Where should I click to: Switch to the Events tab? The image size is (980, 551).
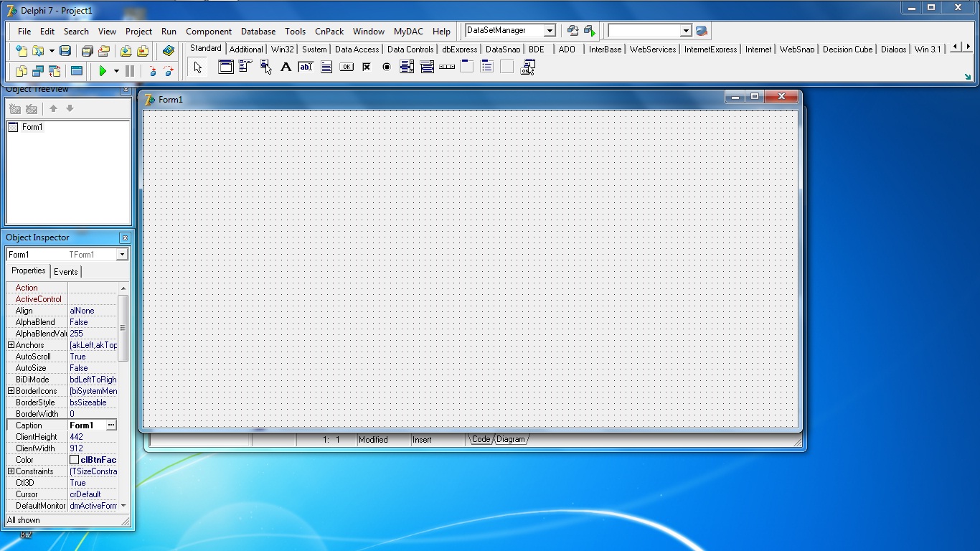(66, 272)
